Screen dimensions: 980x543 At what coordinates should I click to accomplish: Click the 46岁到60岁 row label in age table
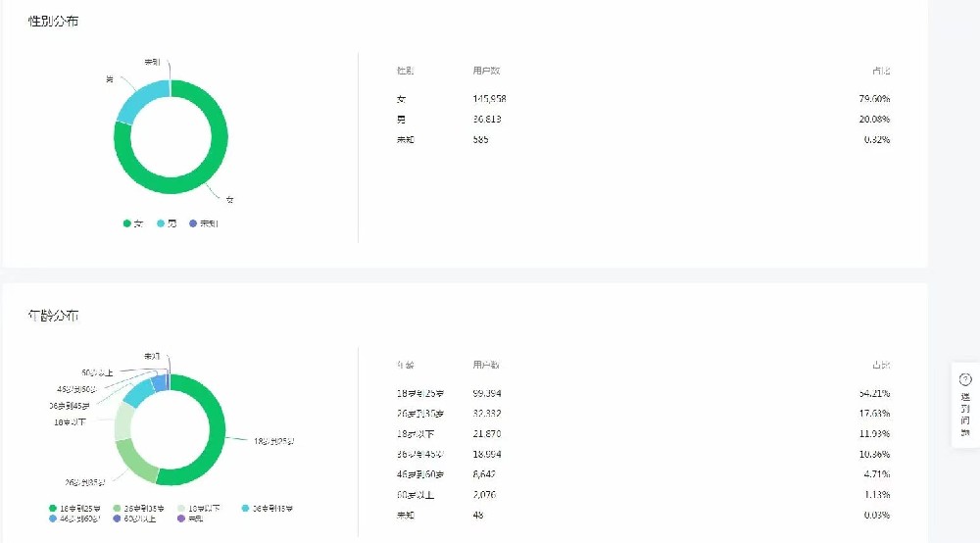tap(420, 474)
